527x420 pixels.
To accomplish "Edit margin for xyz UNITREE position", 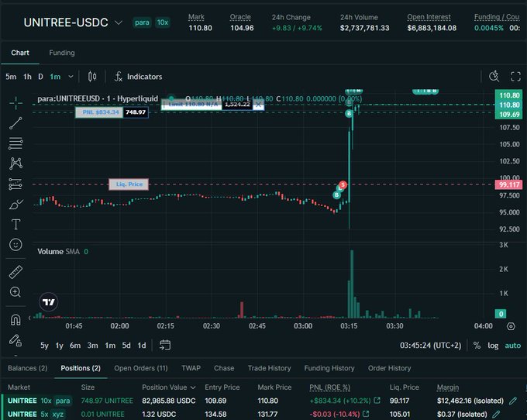I will click(x=496, y=414).
